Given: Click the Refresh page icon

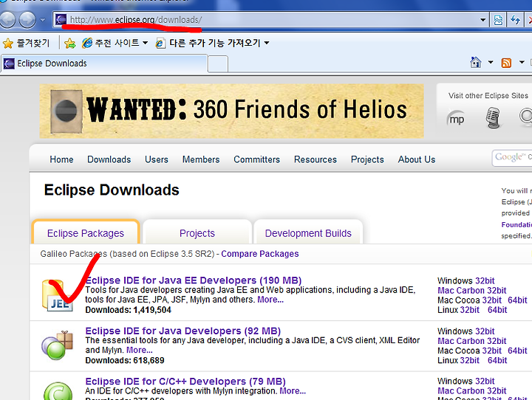Looking at the screenshot, I should coord(516,20).
